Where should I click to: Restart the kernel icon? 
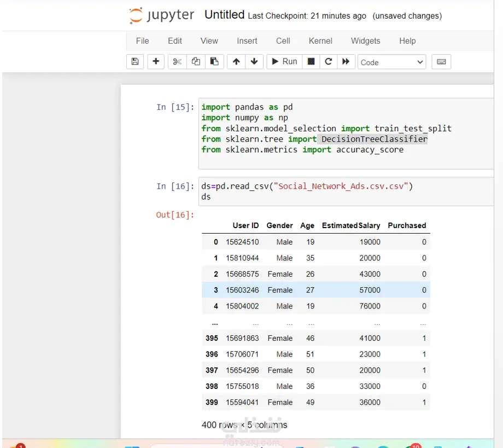328,62
